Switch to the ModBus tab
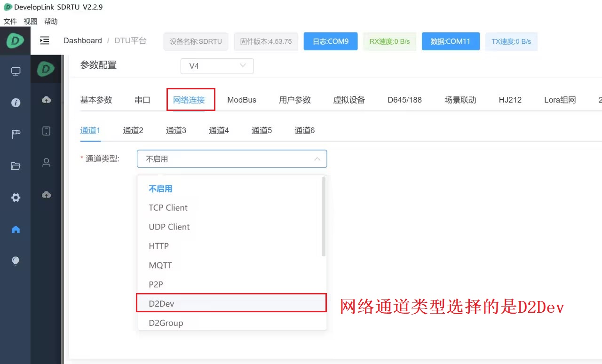Viewport: 602px width, 364px height. coord(242,100)
